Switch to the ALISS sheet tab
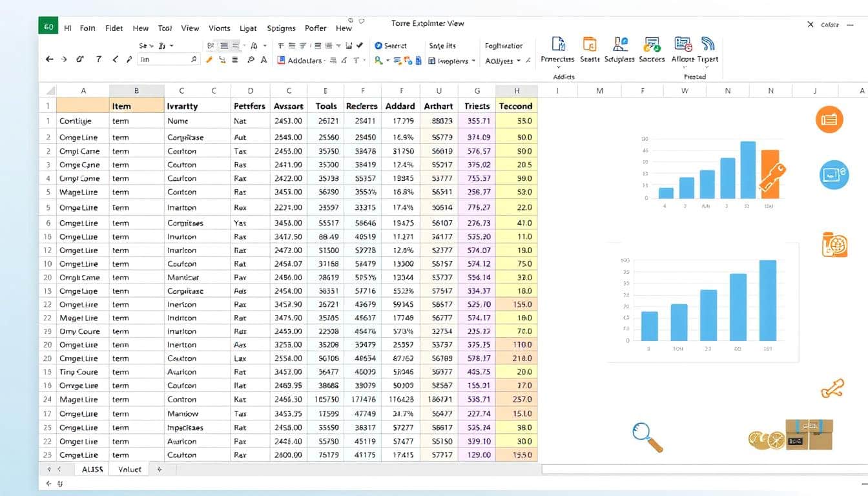868x496 pixels. 92,470
